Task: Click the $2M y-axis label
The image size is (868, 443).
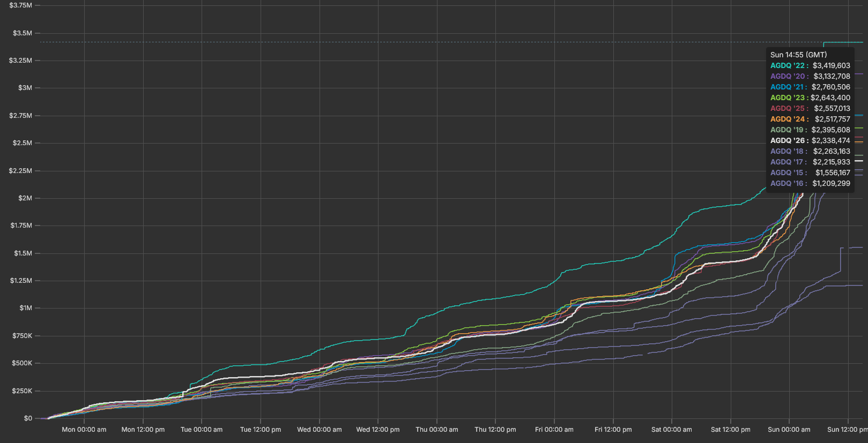Action: 25,198
